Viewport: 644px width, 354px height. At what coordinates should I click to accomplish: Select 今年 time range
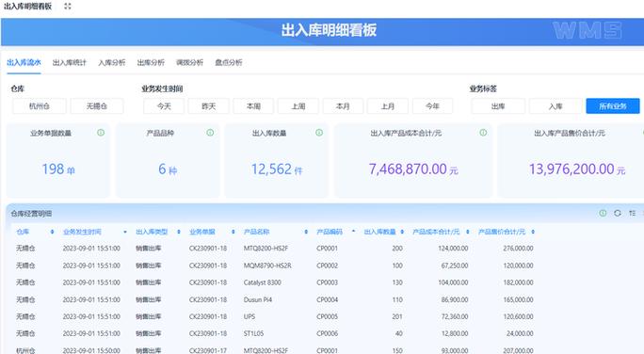pyautogui.click(x=432, y=106)
